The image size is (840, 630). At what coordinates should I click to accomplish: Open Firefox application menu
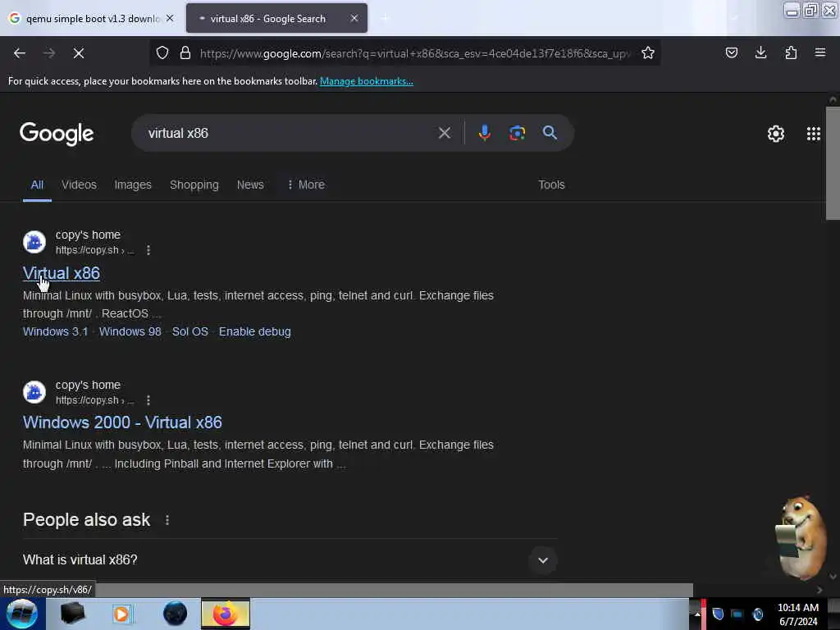[x=820, y=53]
